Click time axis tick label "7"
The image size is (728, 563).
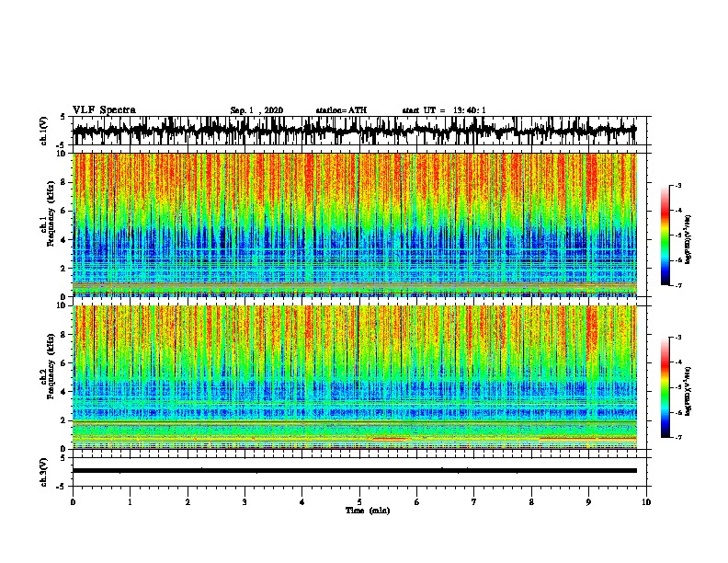[x=474, y=502]
